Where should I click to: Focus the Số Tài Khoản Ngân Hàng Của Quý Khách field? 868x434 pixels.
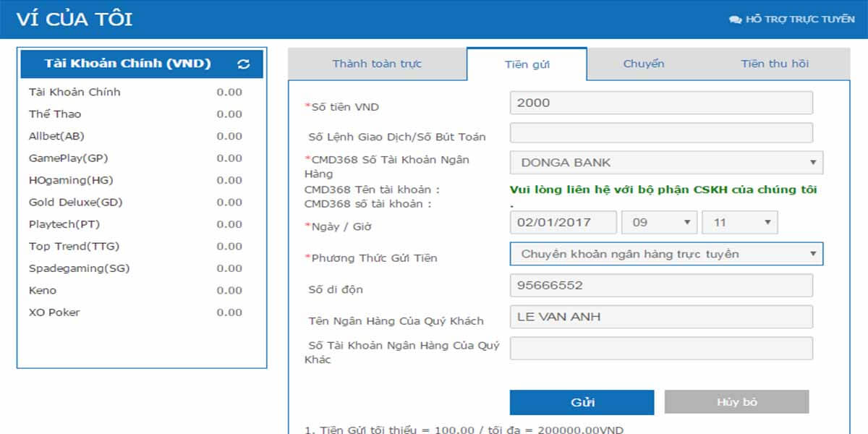661,349
